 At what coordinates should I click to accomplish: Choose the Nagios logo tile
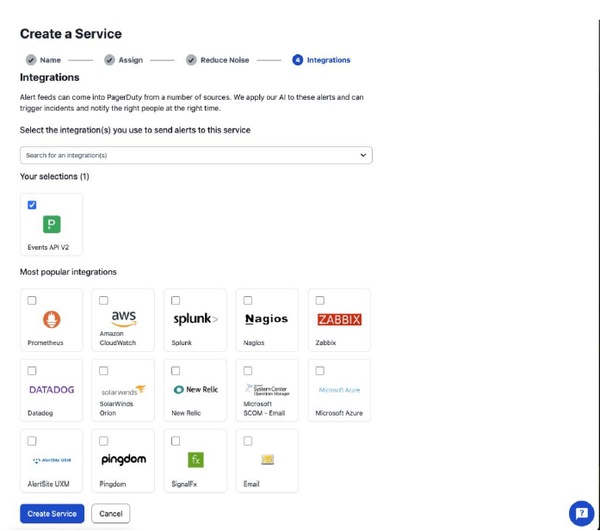pos(266,319)
